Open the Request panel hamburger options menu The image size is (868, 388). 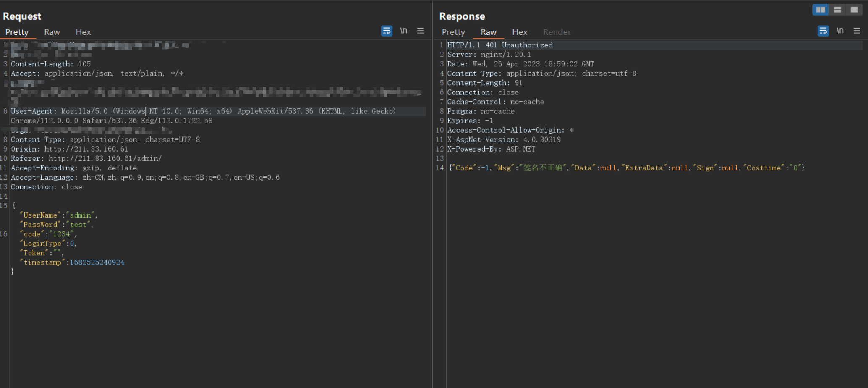tap(420, 31)
